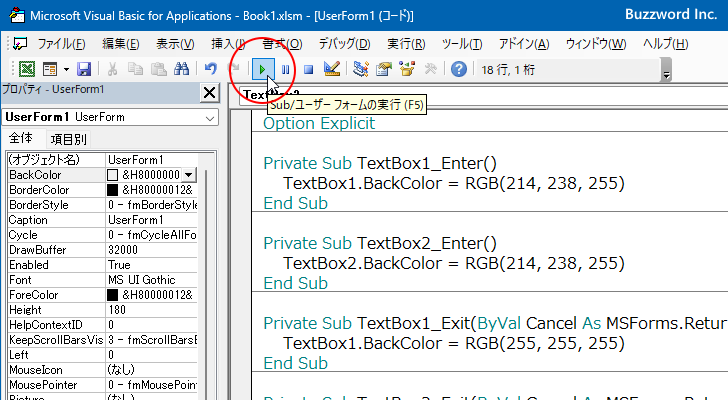Click the BorderColor black color swatch
Image resolution: width=728 pixels, height=400 pixels.
click(x=112, y=190)
